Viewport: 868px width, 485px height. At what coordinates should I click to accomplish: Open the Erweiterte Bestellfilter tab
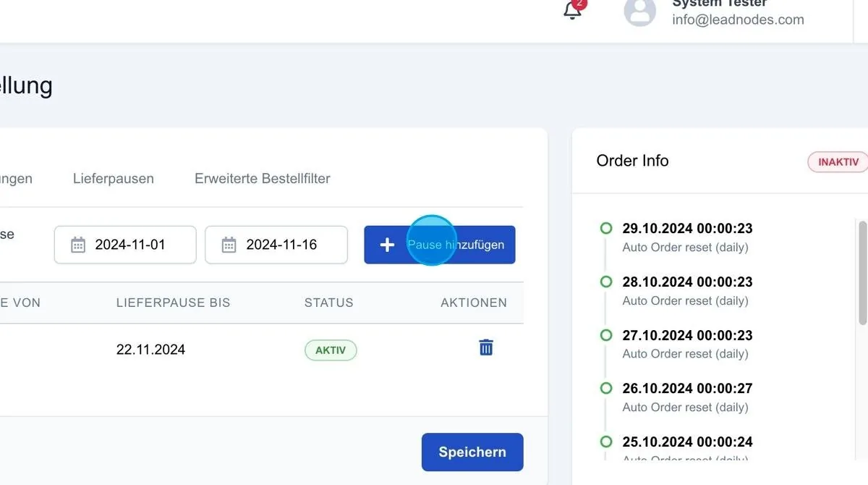pos(263,178)
